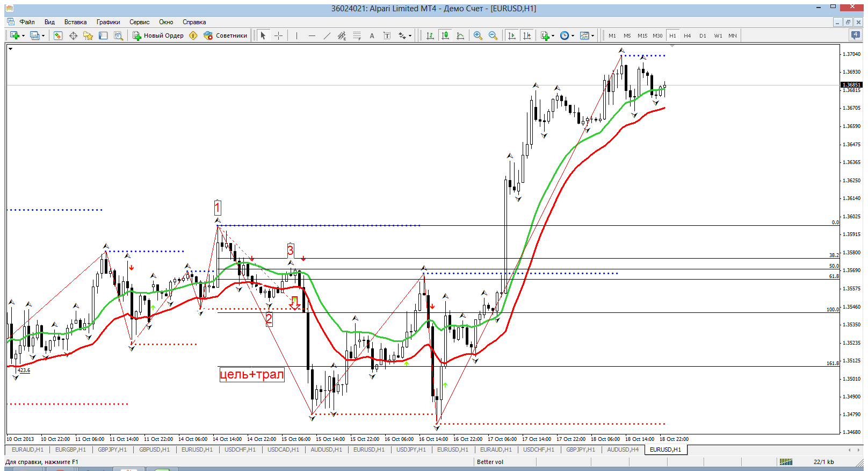Show the Terminal panel icon
Viewport: 868px width, 471px height.
[x=103, y=35]
